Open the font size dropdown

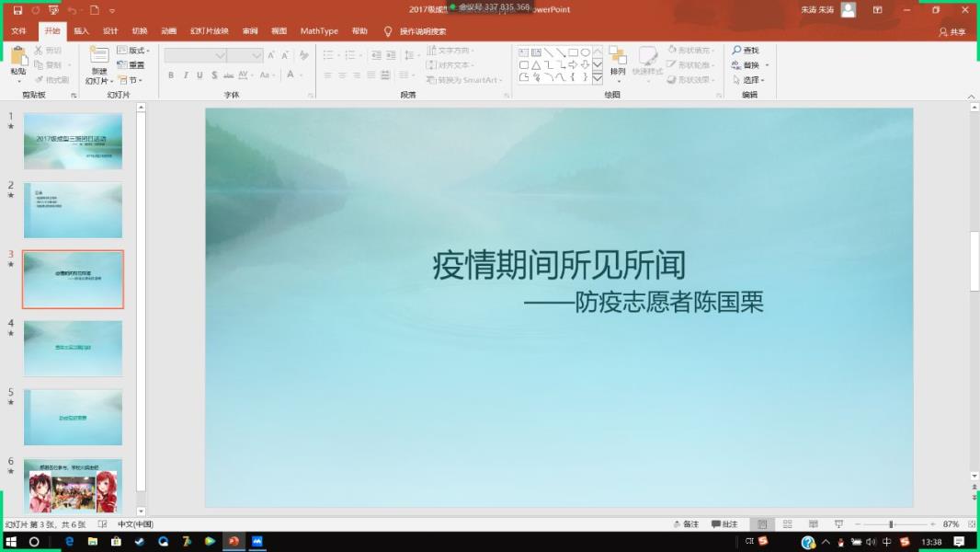pyautogui.click(x=256, y=55)
